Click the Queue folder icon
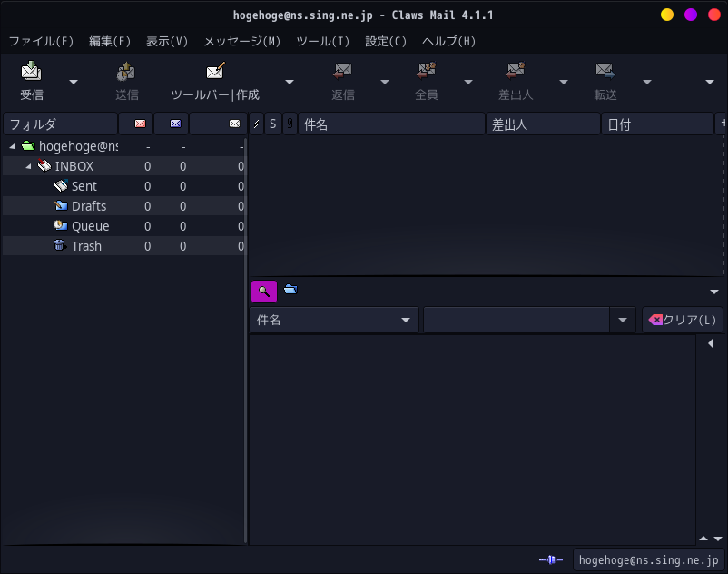This screenshot has height=574, width=728. coord(61,226)
